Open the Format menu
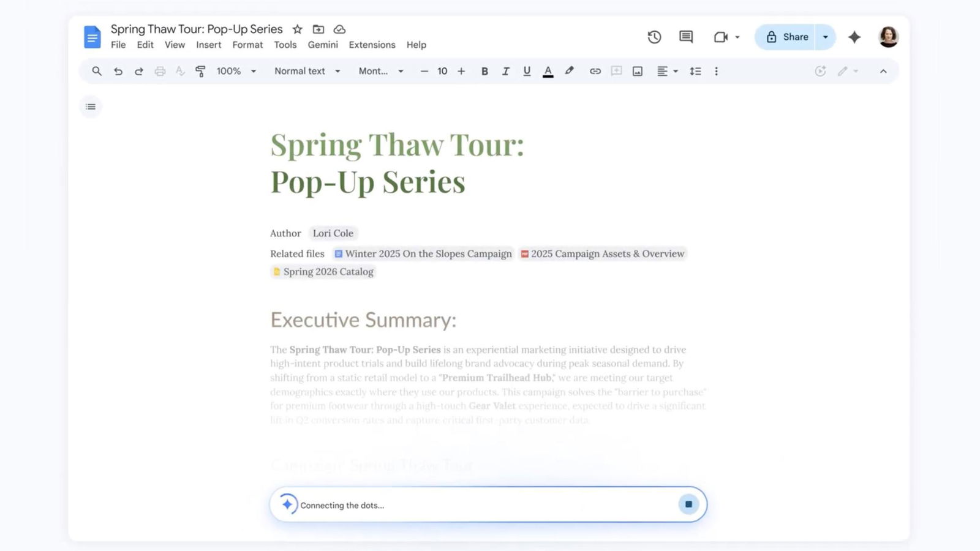 pos(247,45)
